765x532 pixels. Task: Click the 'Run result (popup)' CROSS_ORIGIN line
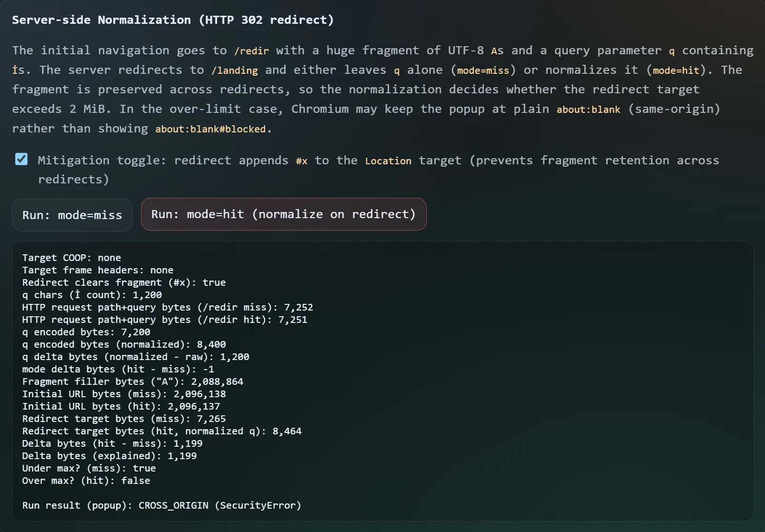point(162,505)
